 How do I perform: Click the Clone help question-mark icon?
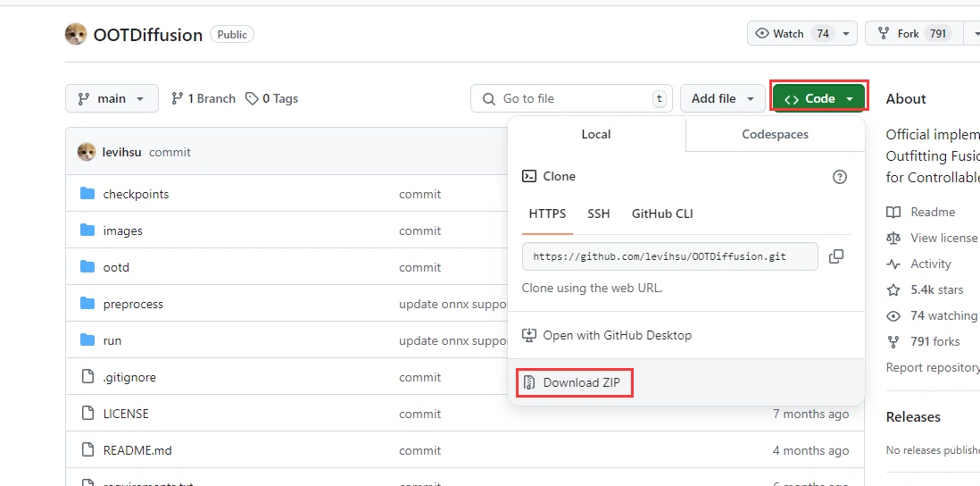(840, 176)
